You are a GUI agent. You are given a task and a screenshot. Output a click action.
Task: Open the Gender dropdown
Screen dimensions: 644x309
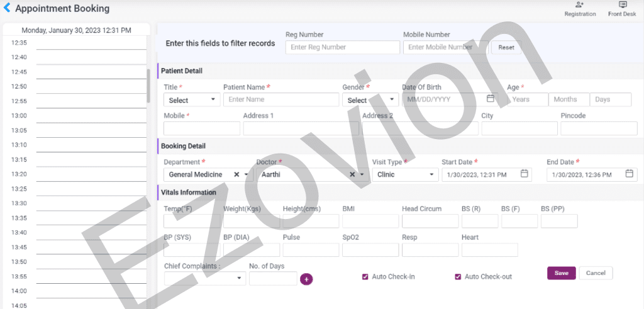point(370,100)
